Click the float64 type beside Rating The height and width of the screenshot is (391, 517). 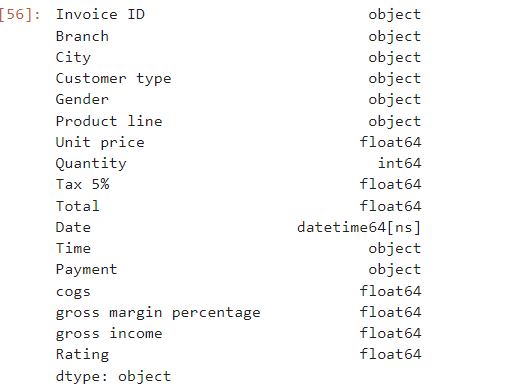pyautogui.click(x=390, y=354)
